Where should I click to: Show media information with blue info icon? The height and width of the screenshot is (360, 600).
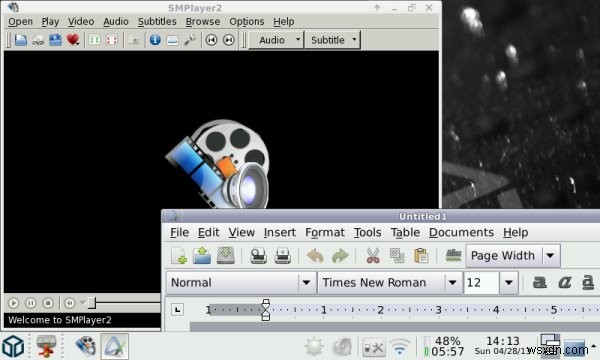[155, 40]
